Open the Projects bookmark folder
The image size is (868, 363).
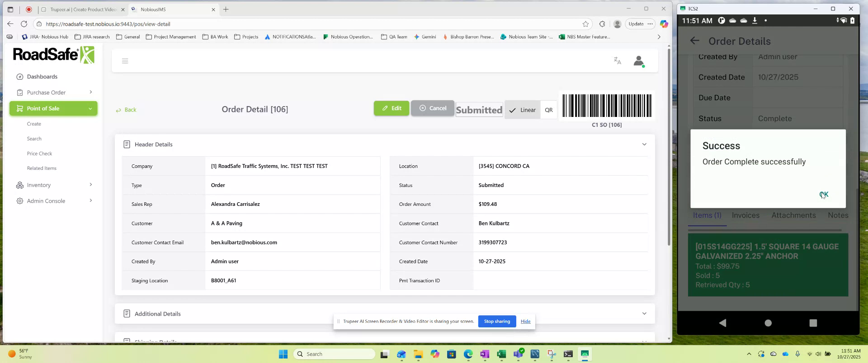(246, 37)
